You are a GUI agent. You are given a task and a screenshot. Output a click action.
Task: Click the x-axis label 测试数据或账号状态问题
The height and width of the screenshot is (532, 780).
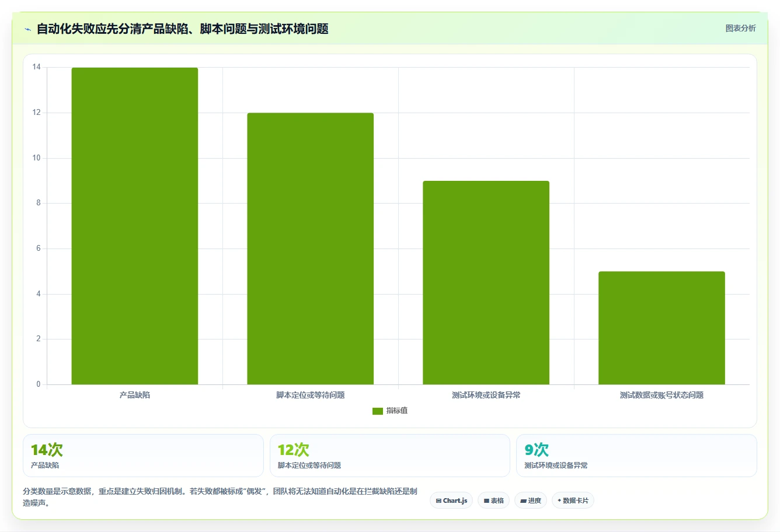(x=661, y=395)
